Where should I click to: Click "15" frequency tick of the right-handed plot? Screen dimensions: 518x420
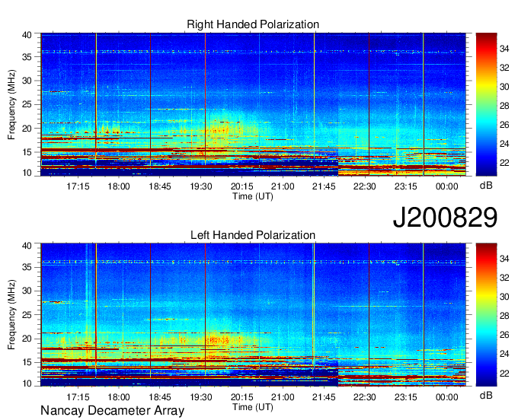pyautogui.click(x=27, y=152)
